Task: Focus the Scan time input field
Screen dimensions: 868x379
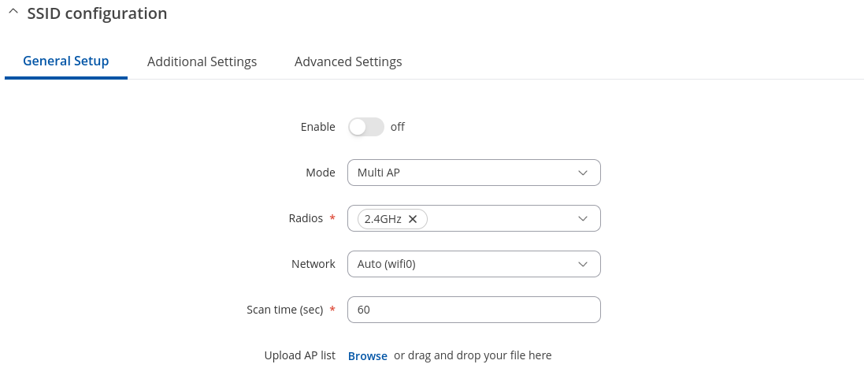Action: 473,310
